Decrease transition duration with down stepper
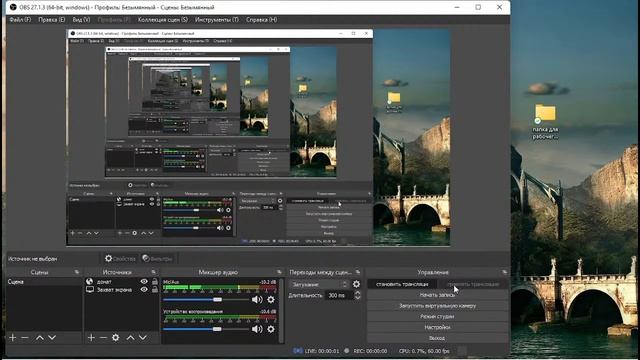640x360 pixels. coord(358,298)
